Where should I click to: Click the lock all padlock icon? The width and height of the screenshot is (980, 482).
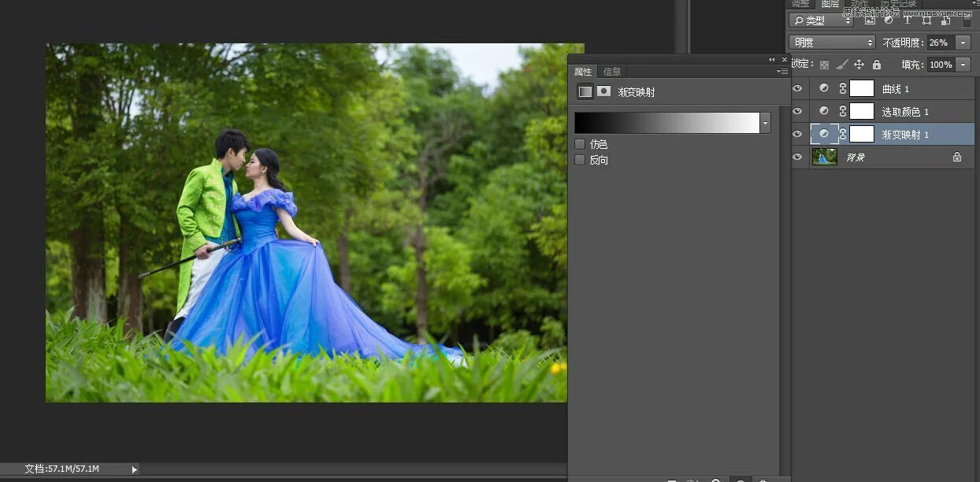pyautogui.click(x=876, y=65)
